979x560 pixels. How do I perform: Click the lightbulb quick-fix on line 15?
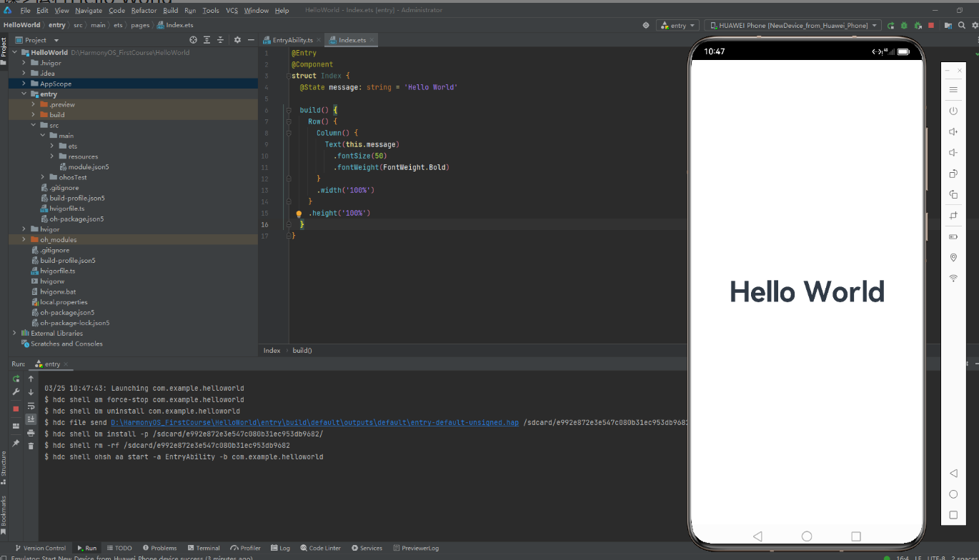pos(299,214)
